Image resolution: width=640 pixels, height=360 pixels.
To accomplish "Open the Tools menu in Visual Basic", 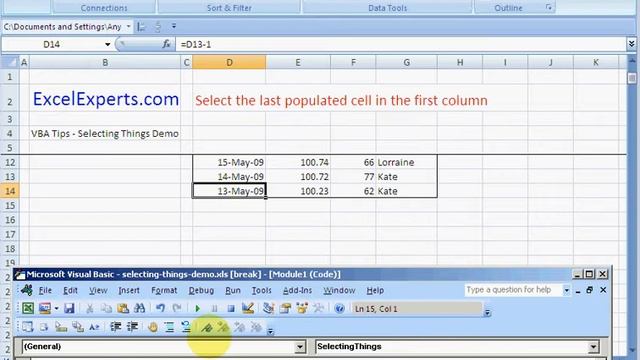I will click(x=261, y=290).
